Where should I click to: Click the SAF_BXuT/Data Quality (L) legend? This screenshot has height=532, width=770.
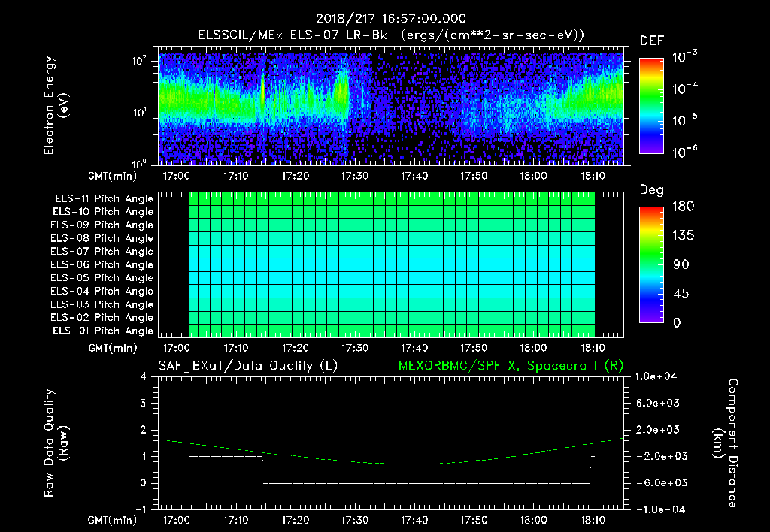pyautogui.click(x=248, y=366)
